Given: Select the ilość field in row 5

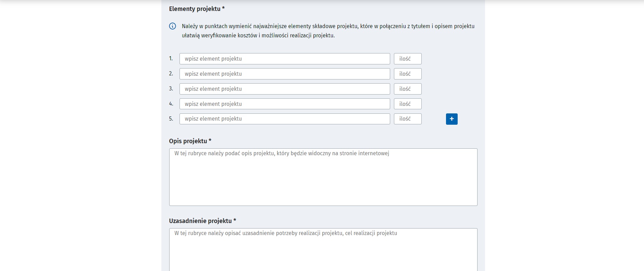Looking at the screenshot, I should (408, 119).
